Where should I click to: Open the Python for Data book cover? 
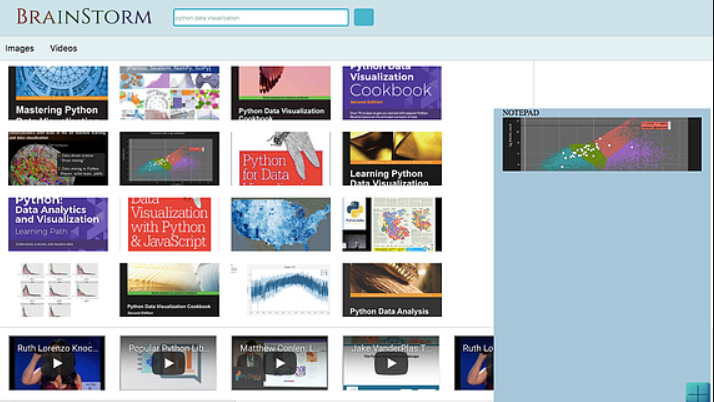pyautogui.click(x=280, y=158)
